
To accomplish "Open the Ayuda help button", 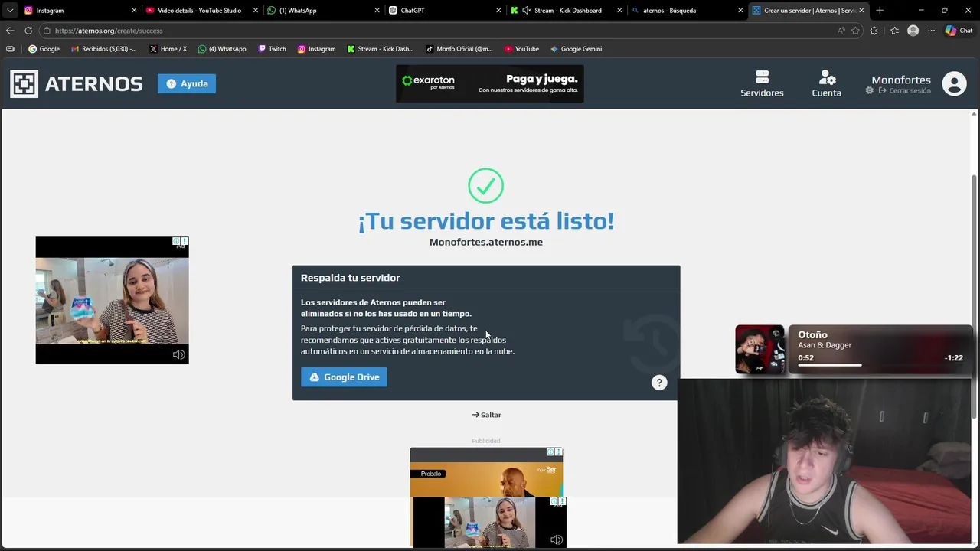I will 187,83.
